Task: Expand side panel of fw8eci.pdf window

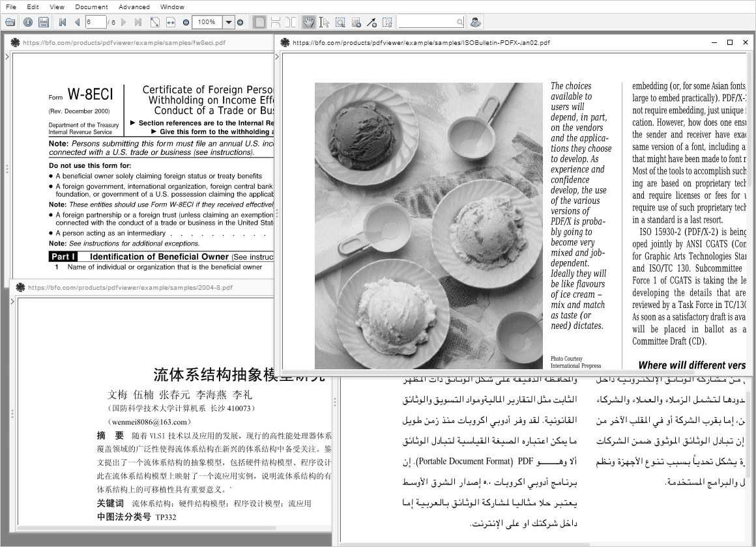Action: click(x=7, y=57)
